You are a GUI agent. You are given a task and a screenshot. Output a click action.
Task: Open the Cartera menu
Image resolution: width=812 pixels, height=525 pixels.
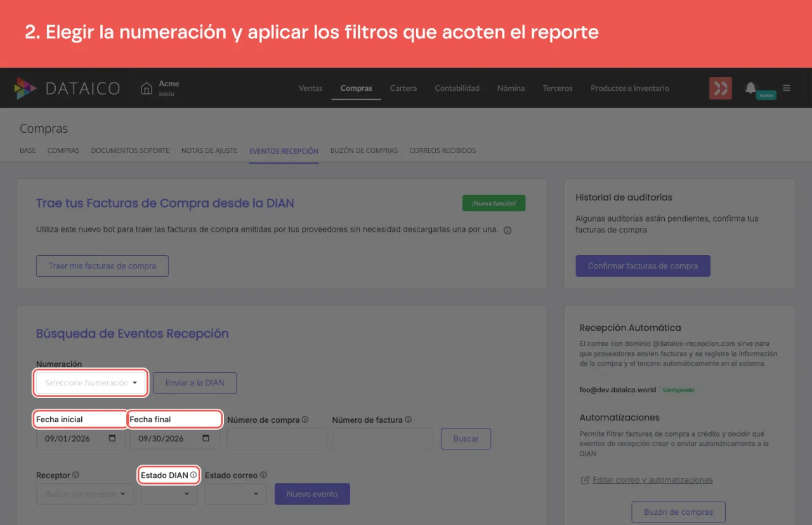[x=403, y=88]
